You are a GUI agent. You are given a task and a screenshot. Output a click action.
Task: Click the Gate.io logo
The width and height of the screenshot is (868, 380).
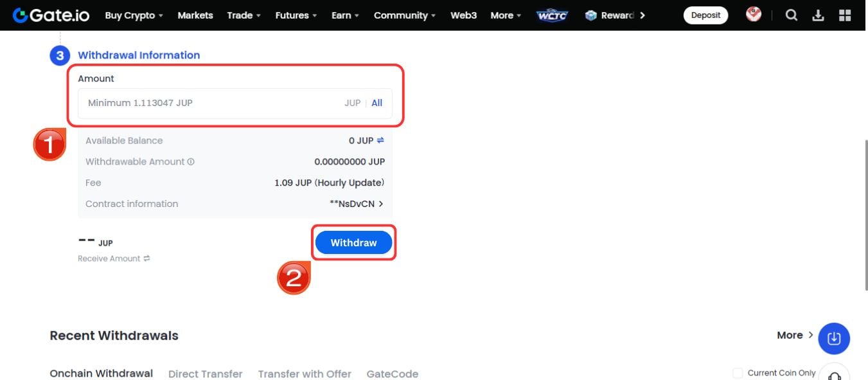(51, 15)
